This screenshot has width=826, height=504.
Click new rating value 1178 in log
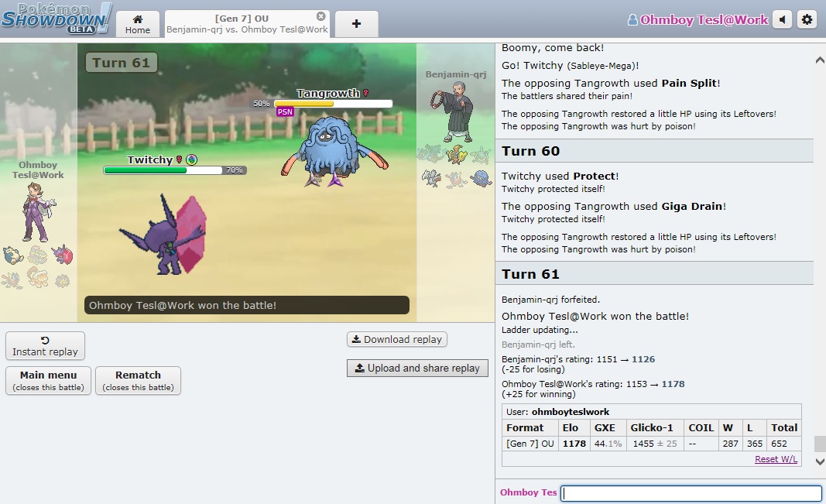point(673,384)
